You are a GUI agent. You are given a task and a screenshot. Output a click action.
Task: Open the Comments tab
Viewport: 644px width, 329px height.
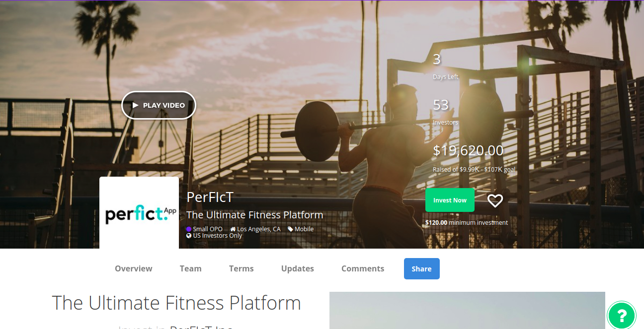[363, 268]
